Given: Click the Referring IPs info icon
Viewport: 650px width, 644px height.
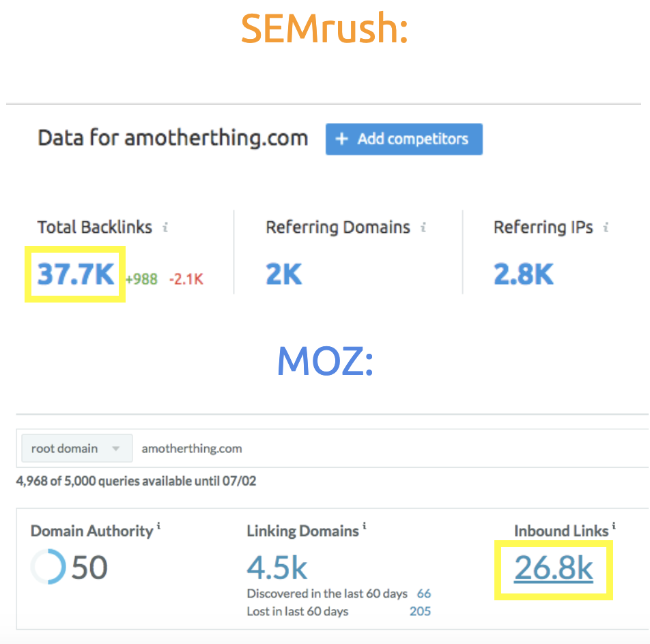Looking at the screenshot, I should tap(604, 227).
